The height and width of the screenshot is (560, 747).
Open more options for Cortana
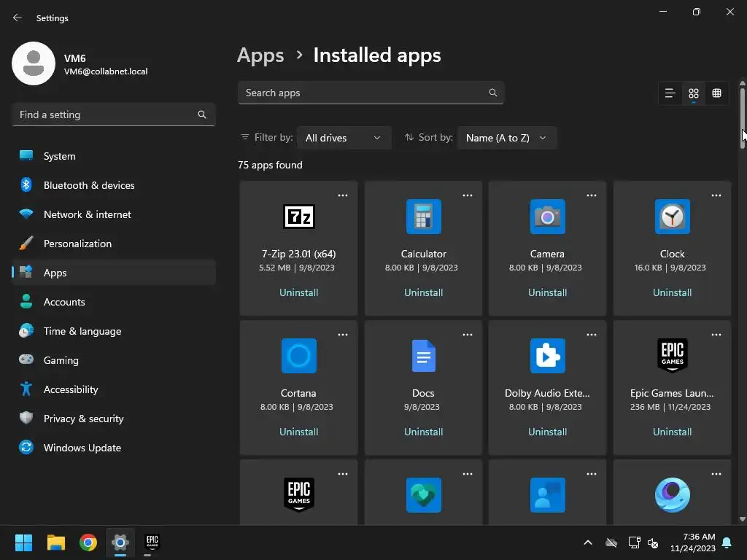pyautogui.click(x=343, y=335)
